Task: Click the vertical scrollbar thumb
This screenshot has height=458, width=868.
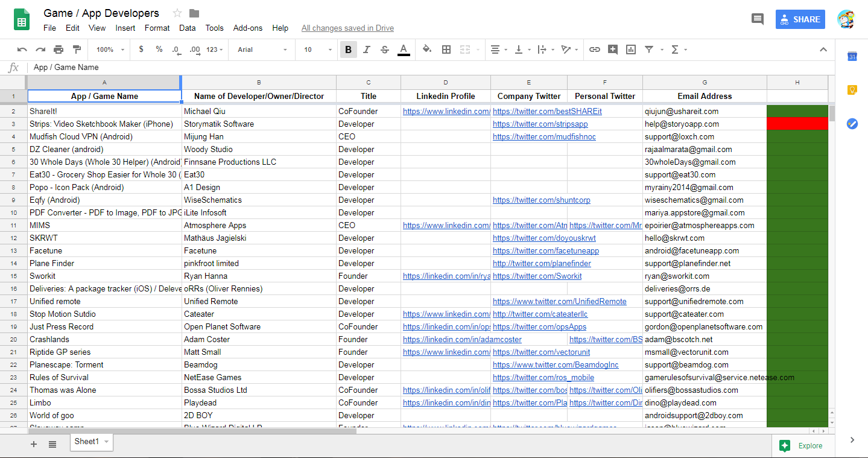Action: click(832, 113)
